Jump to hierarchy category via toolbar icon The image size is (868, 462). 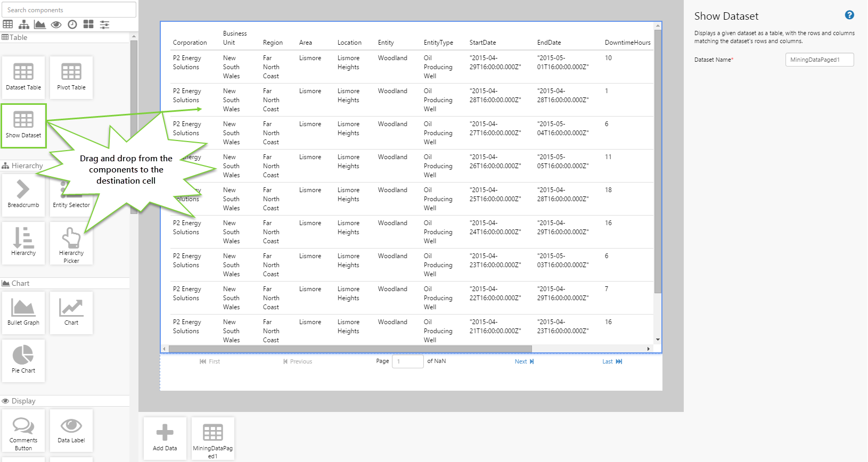[x=24, y=24]
